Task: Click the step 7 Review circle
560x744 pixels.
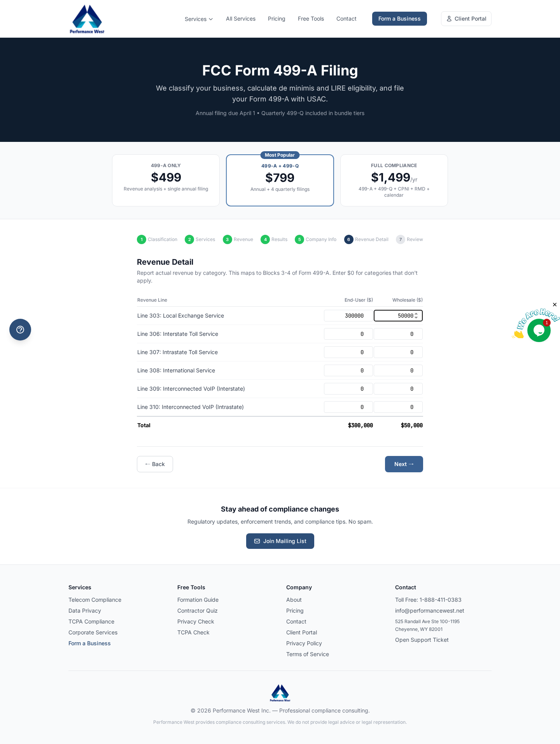Action: coord(401,239)
